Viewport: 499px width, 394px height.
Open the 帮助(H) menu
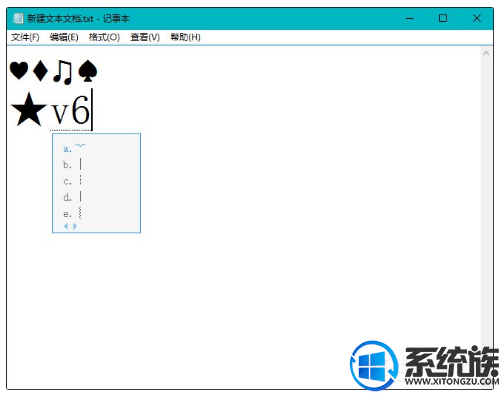pos(185,37)
